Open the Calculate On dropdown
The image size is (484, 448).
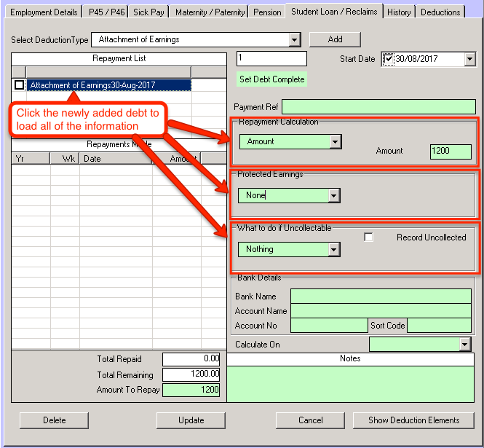(x=464, y=345)
